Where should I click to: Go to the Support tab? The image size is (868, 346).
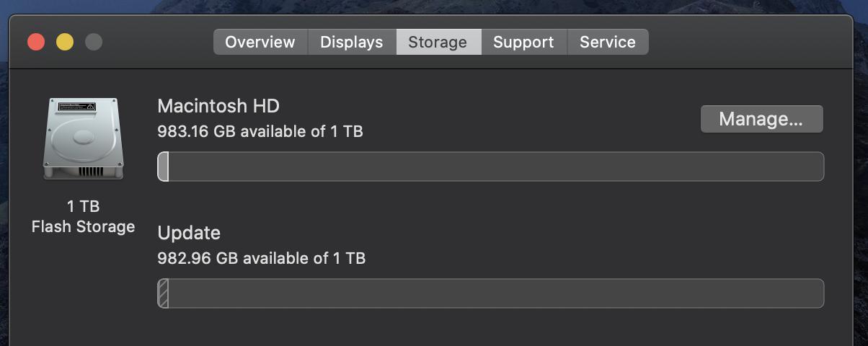pyautogui.click(x=523, y=42)
